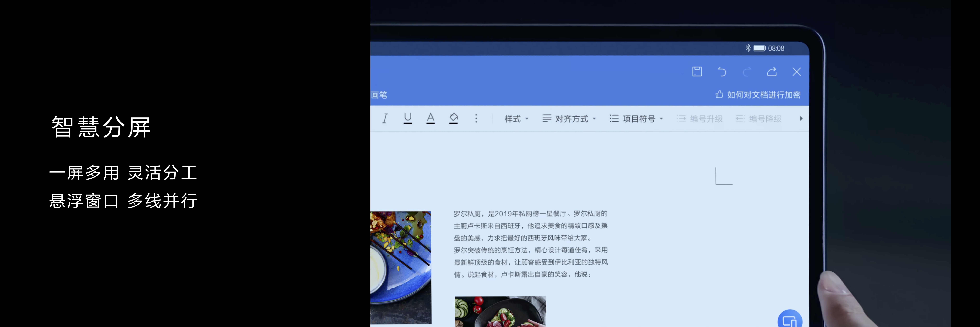Toggle italic text formatting
Image resolution: width=980 pixels, height=327 pixels.
point(385,118)
